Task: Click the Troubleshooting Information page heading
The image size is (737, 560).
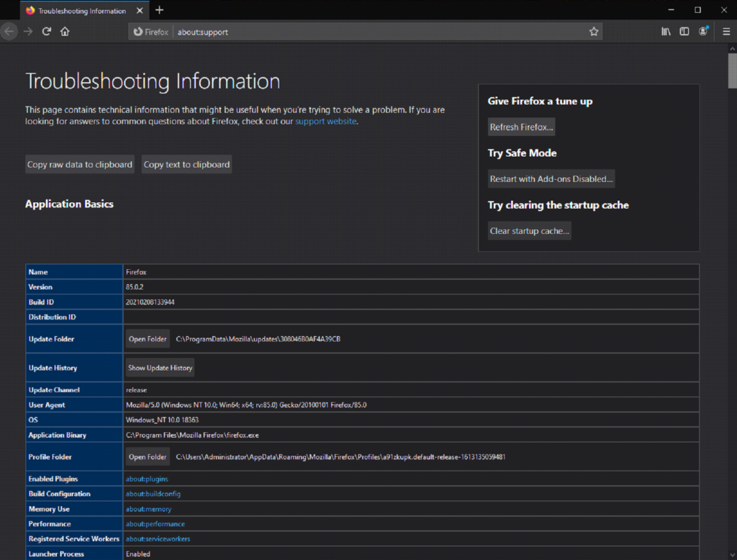Action: (x=153, y=81)
